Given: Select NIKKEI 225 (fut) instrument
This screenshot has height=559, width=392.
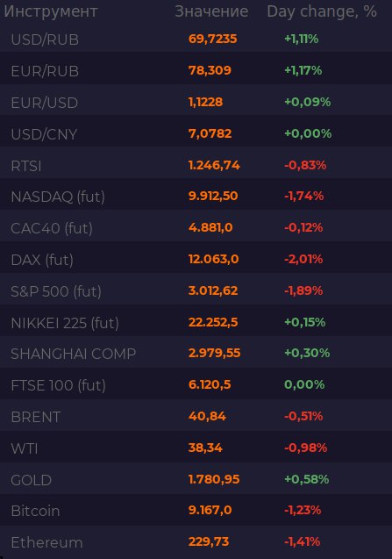Looking at the screenshot, I should click(x=65, y=323).
